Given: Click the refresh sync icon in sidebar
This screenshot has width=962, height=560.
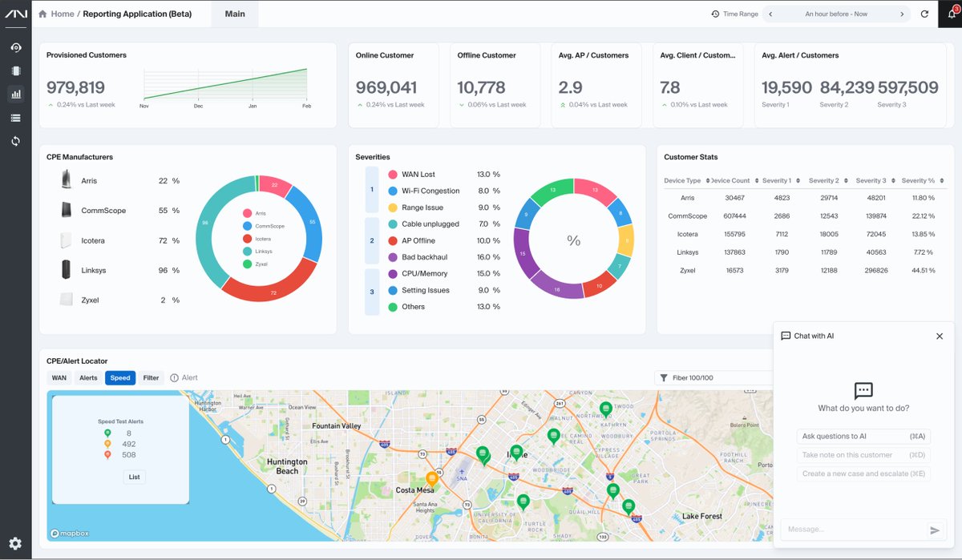Looking at the screenshot, I should tap(15, 141).
